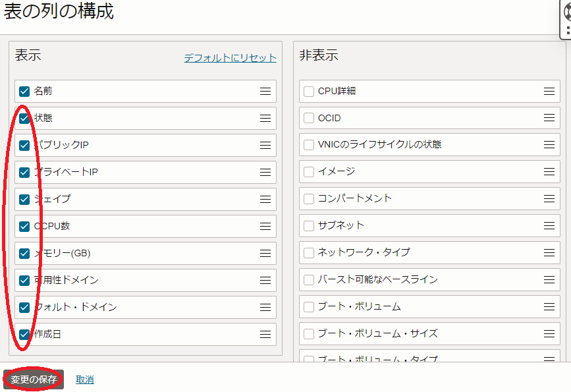This screenshot has width=571, height=392.
Task: Check the コンパートメント column checkbox
Action: [x=309, y=199]
